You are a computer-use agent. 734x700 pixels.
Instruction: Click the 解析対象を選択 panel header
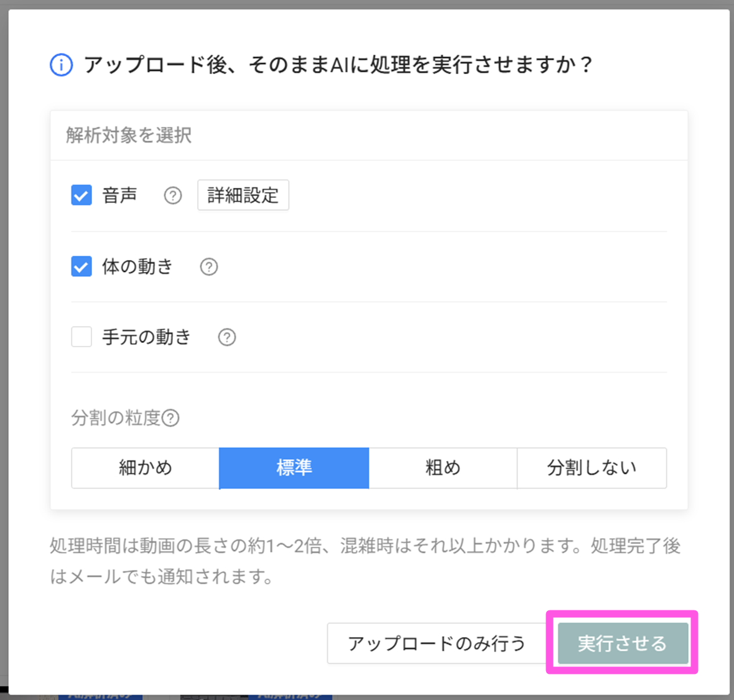tap(129, 135)
